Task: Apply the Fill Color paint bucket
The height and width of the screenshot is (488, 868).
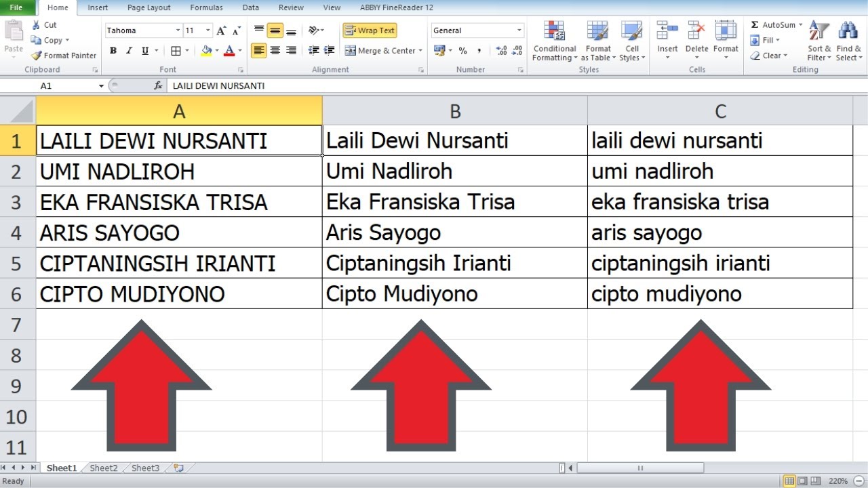Action: click(206, 51)
